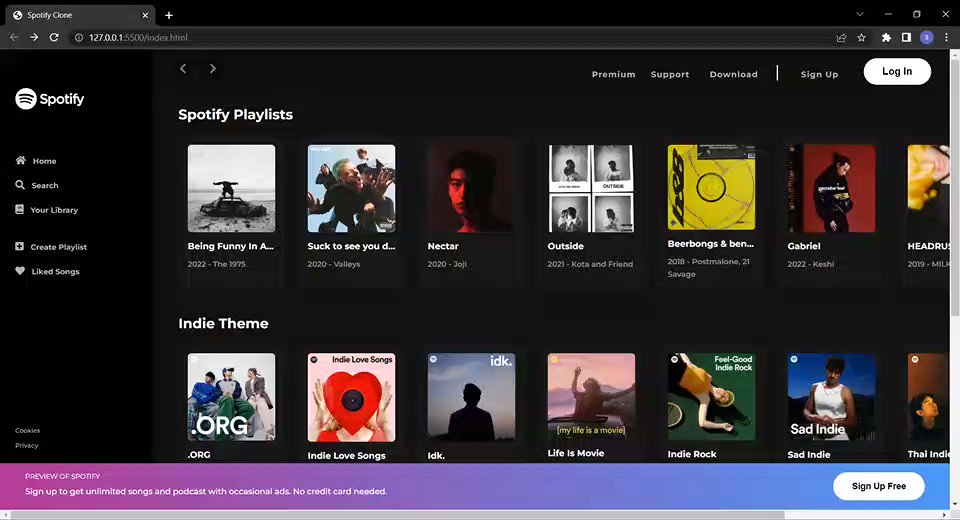Open the tab search dropdown chevron
This screenshot has height=520, width=960.
(860, 14)
